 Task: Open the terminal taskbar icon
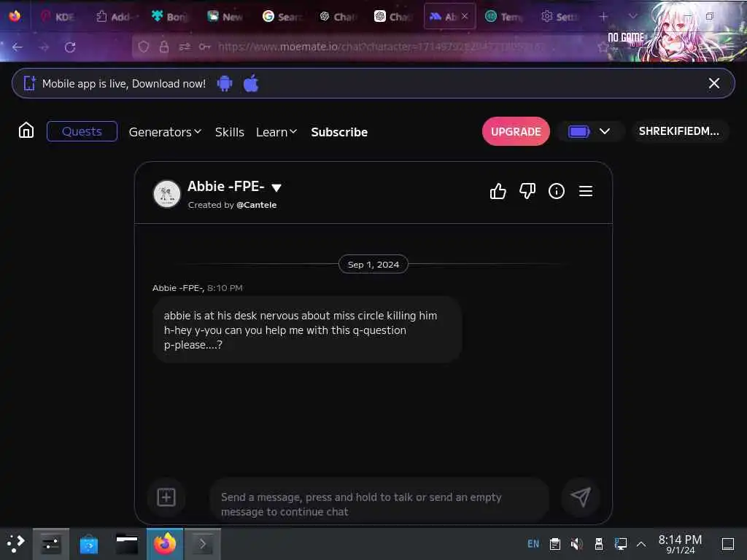203,544
